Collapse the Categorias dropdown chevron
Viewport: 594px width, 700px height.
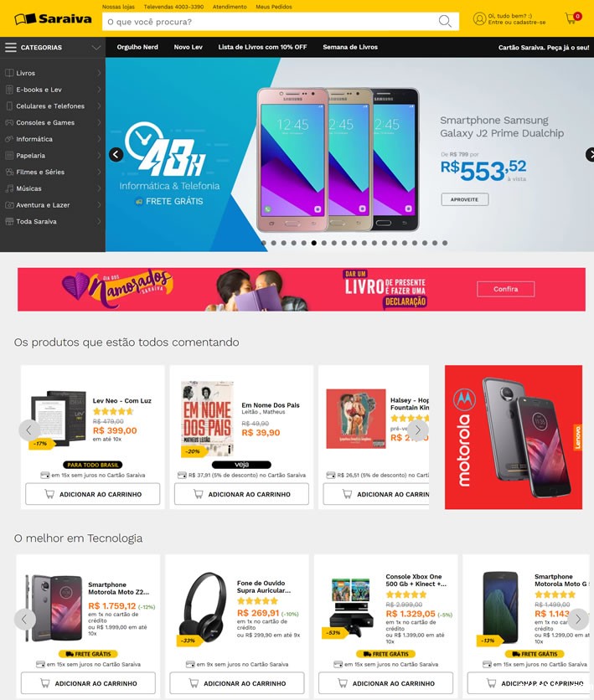[x=96, y=48]
